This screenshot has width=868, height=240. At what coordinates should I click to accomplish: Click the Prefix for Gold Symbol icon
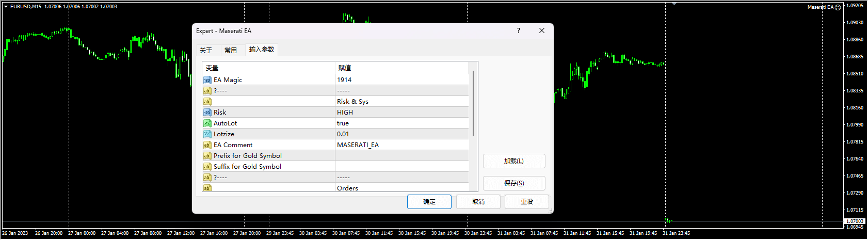point(207,156)
